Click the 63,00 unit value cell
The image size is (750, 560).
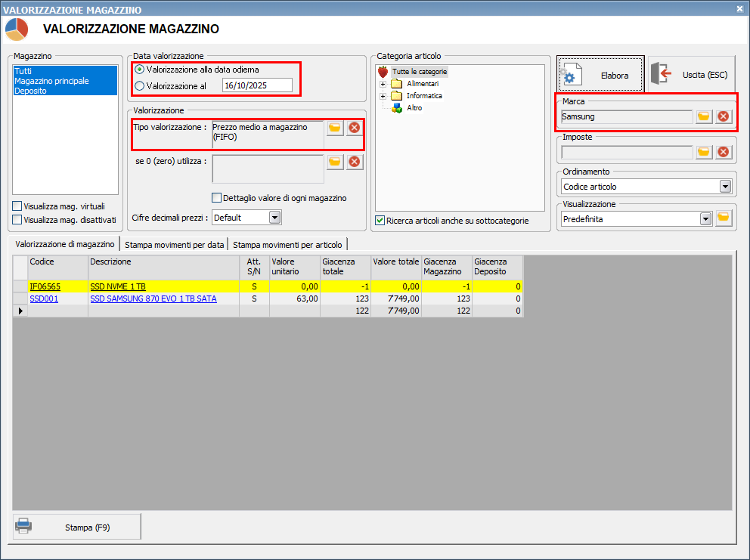295,299
